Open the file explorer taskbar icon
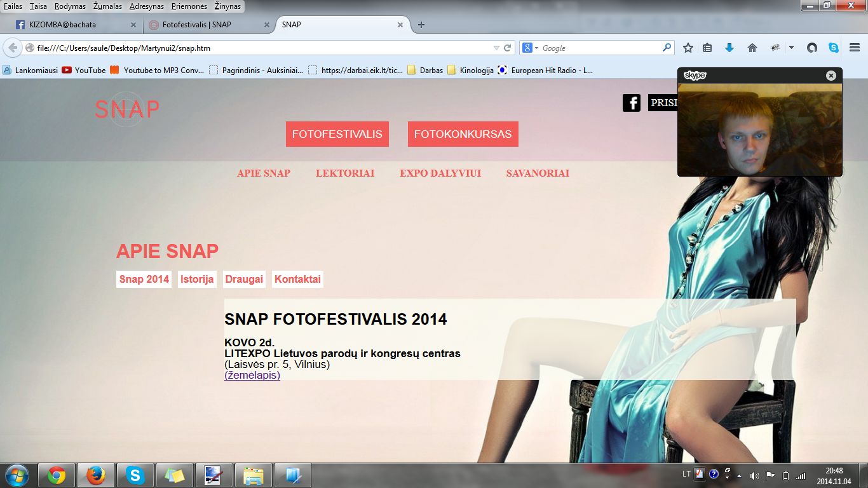The width and height of the screenshot is (868, 488). (254, 475)
